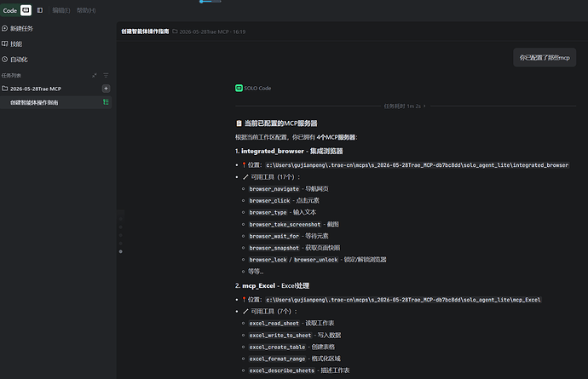588x379 pixels.
Task: Select the 2026-05-28Trae MCP project folder
Action: (36, 89)
